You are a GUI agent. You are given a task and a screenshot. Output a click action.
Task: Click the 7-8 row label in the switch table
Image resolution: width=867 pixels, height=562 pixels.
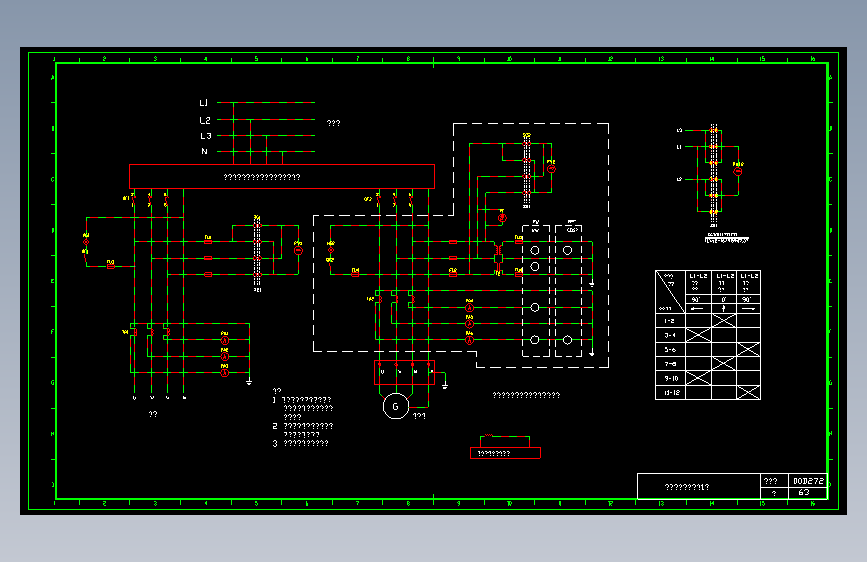point(670,364)
